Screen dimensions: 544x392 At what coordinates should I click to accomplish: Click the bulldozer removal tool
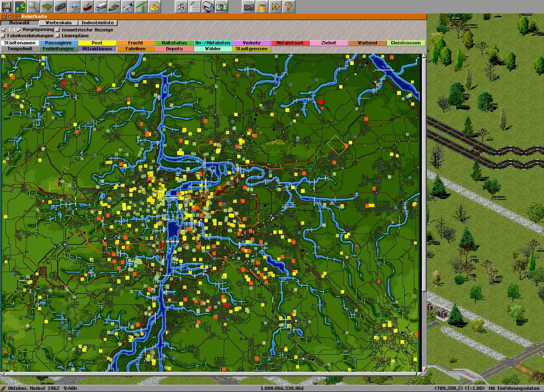[x=154, y=7]
